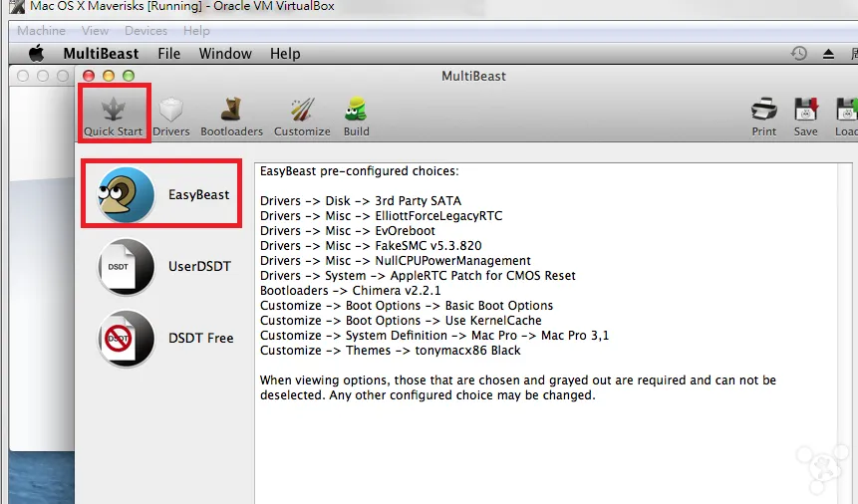Viewport: 858px width, 504px height.
Task: Click the VirtualBox window title bar icon
Action: pos(17,6)
